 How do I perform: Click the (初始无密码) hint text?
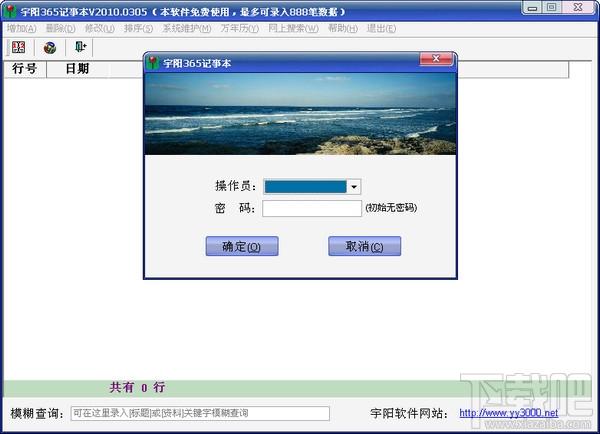click(391, 208)
